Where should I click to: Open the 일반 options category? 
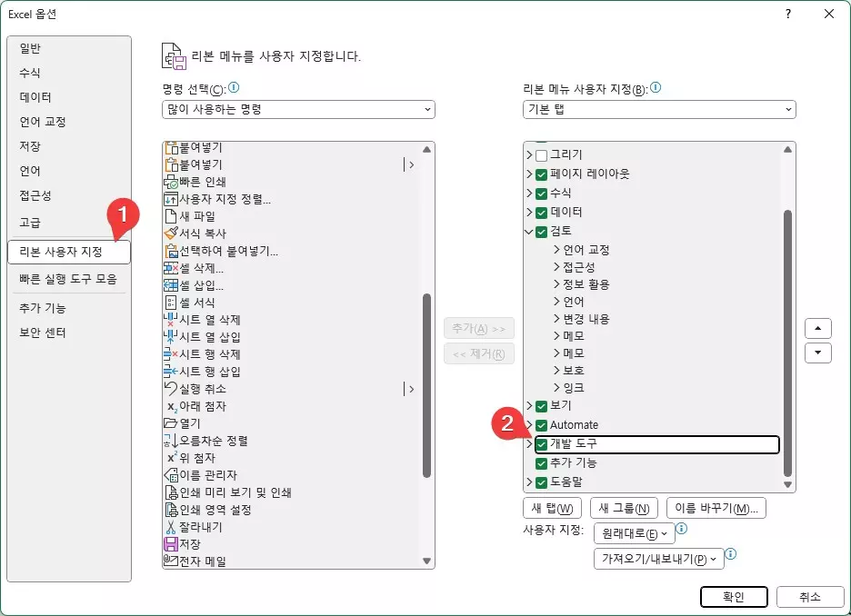[x=69, y=48]
